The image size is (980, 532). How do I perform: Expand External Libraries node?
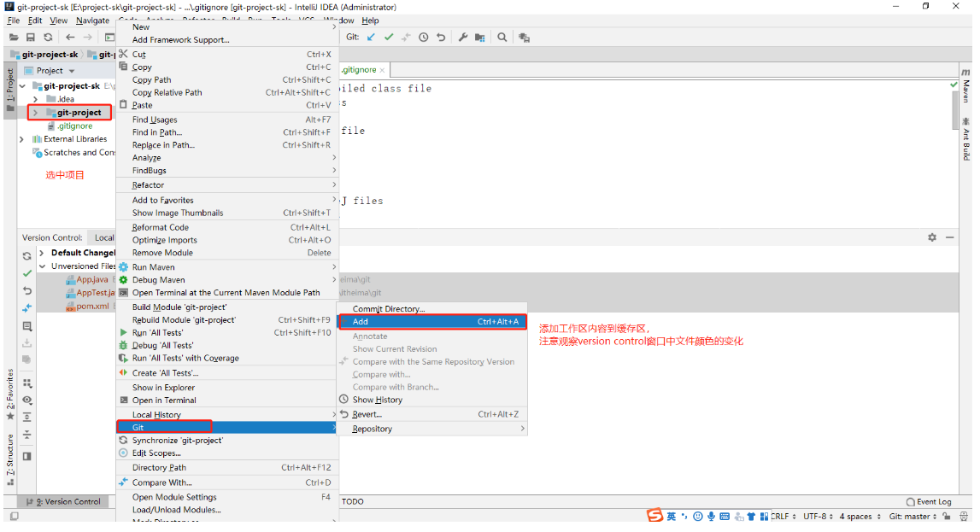pyautogui.click(x=22, y=139)
